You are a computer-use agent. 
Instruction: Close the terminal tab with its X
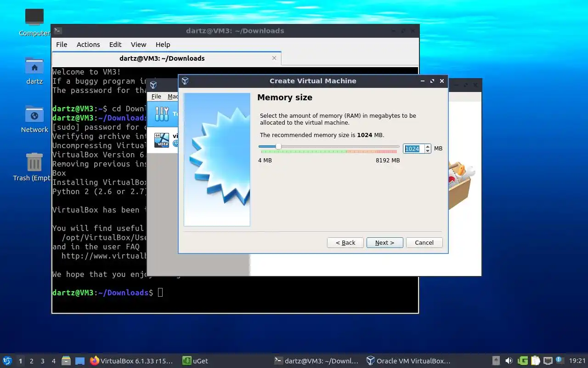point(274,58)
